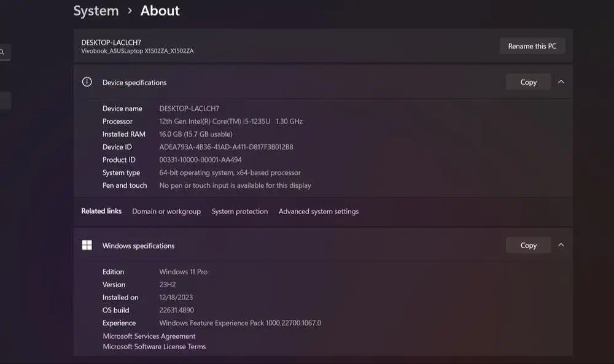Go back to System via breadcrumb
This screenshot has width=614, height=364.
[96, 11]
